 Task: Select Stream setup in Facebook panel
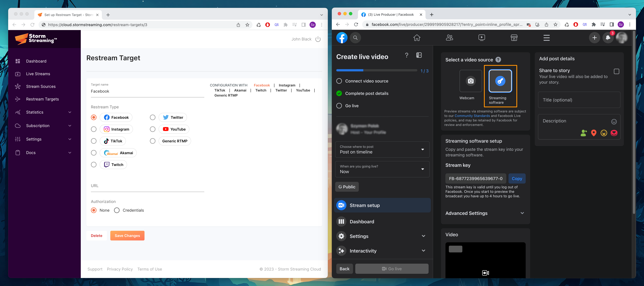pos(382,205)
